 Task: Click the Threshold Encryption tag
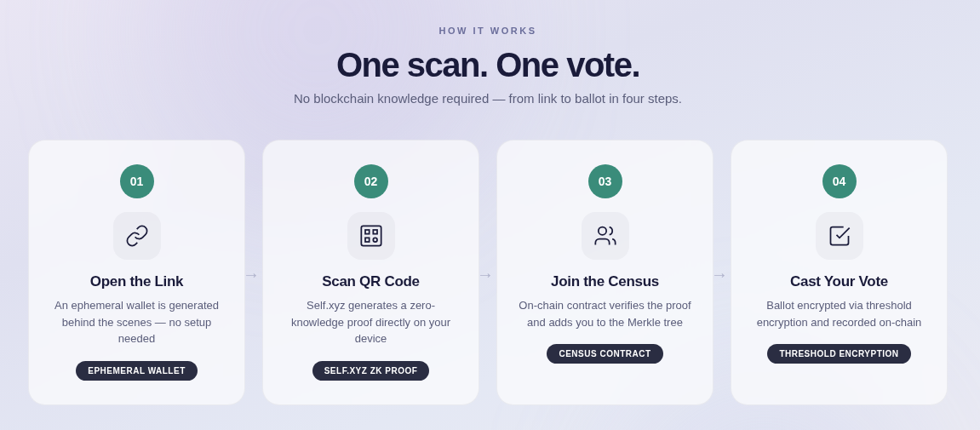pyautogui.click(x=840, y=353)
